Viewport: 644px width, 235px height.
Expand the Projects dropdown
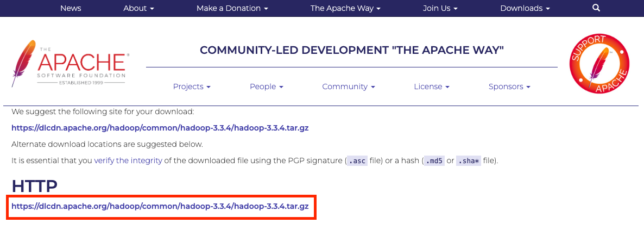[x=192, y=86]
